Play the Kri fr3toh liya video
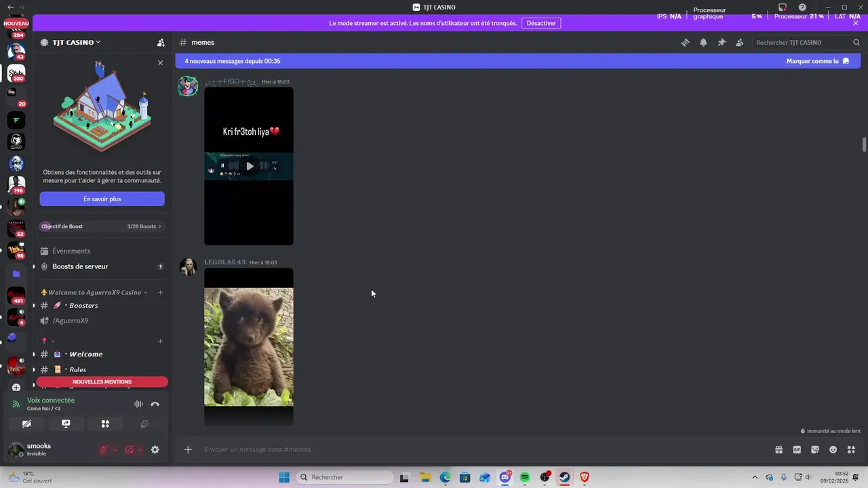This screenshot has height=488, width=868. (x=249, y=166)
